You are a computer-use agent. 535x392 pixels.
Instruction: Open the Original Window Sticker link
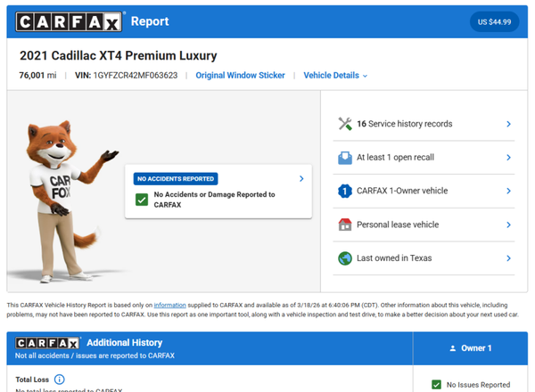point(240,76)
